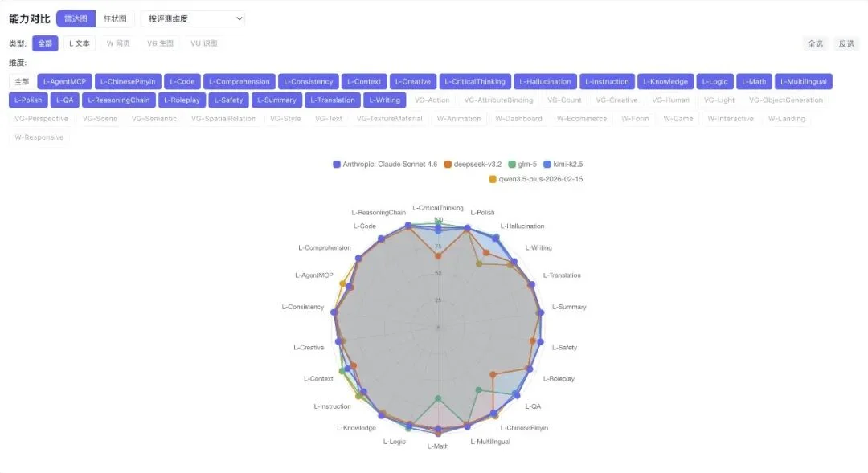868x473 pixels.
Task: Toggle deepseek-v3.2 legend marker
Action: click(448, 164)
